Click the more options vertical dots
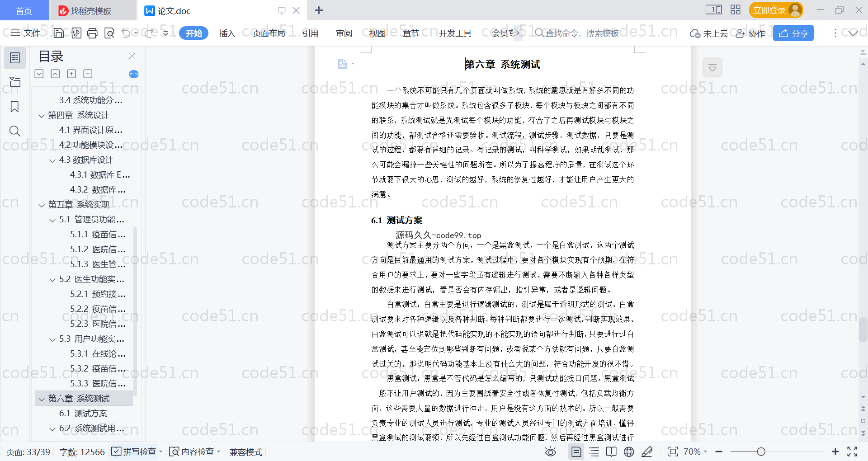 pos(835,33)
